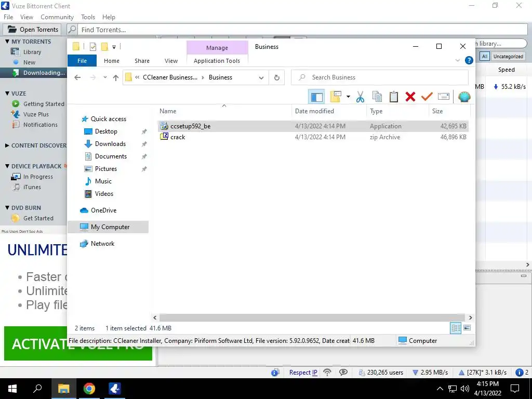Image resolution: width=532 pixels, height=399 pixels.
Task: Expand the CONTENT DISCOVERY section in Vuze
Action: (x=7, y=145)
